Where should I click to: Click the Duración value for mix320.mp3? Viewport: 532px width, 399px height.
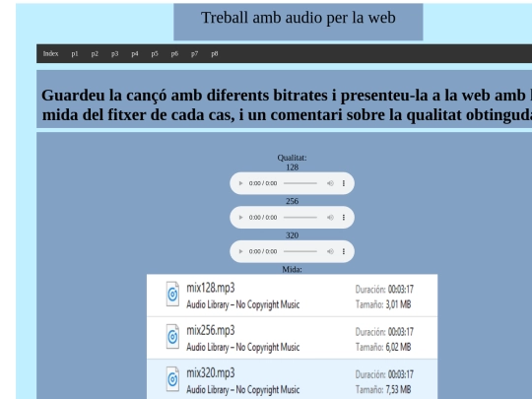(401, 374)
